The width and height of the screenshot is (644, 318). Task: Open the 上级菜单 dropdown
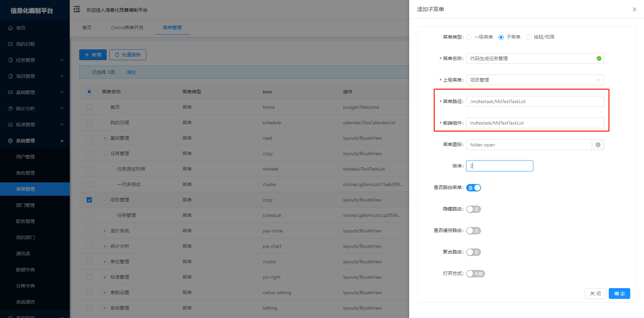(535, 80)
